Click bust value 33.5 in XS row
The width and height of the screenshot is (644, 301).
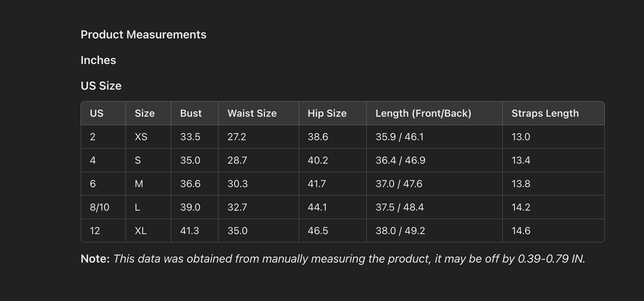click(x=190, y=137)
